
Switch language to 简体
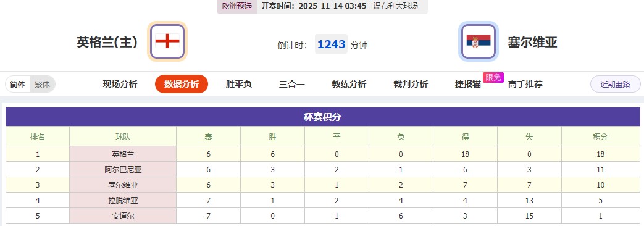(x=18, y=84)
